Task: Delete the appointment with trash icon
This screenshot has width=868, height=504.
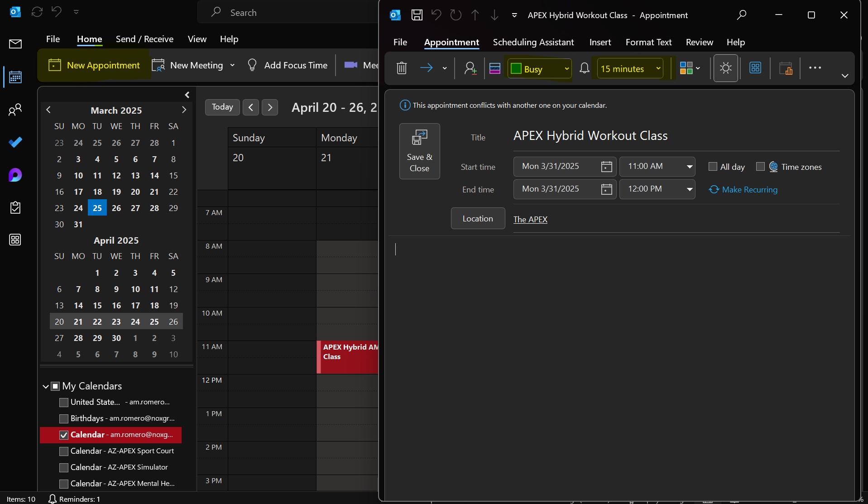Action: pyautogui.click(x=402, y=68)
